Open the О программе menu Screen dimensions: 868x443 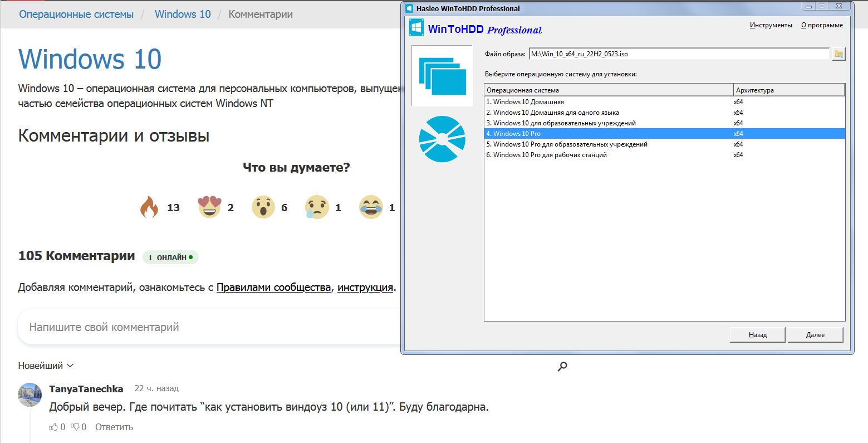[x=822, y=25]
